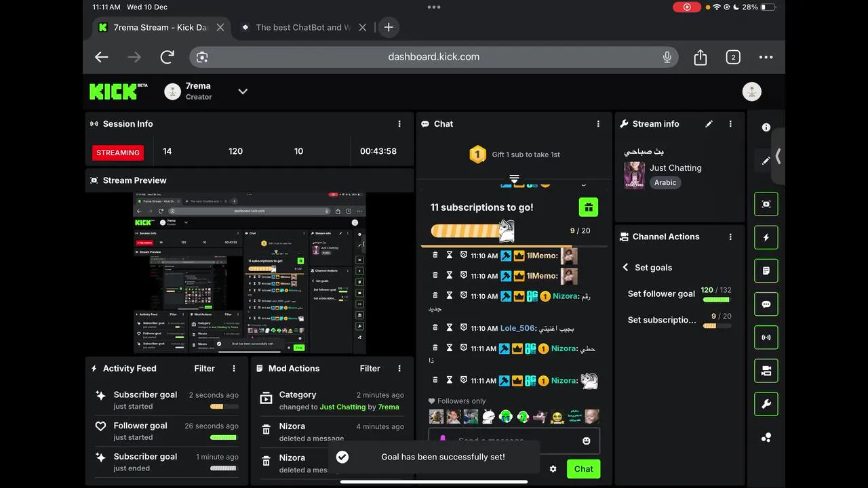868x488 pixels.
Task: Open browser more options ellipsis
Action: click(766, 57)
